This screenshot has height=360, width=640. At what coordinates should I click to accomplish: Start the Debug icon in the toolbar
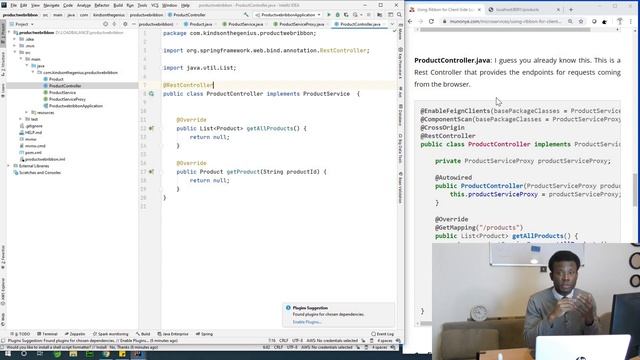(337, 15)
